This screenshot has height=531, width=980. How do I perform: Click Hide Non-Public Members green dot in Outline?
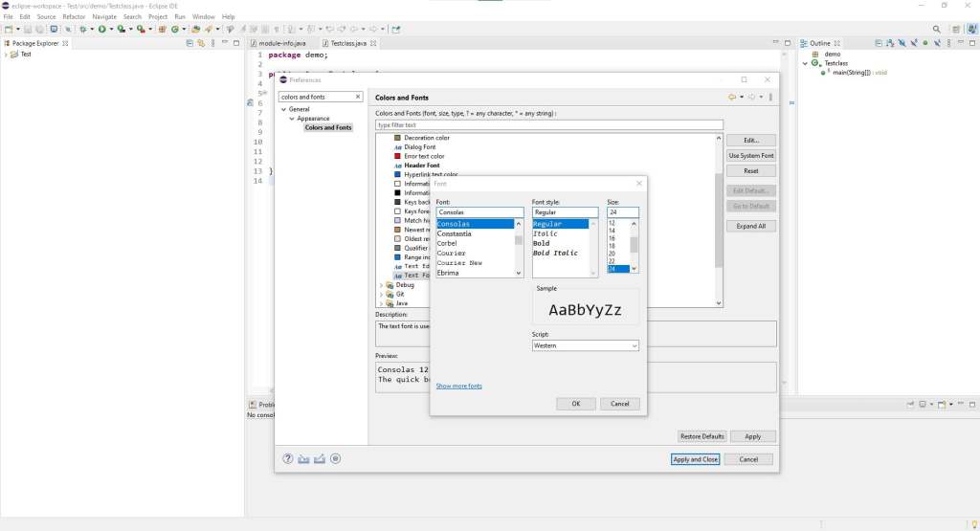(925, 43)
